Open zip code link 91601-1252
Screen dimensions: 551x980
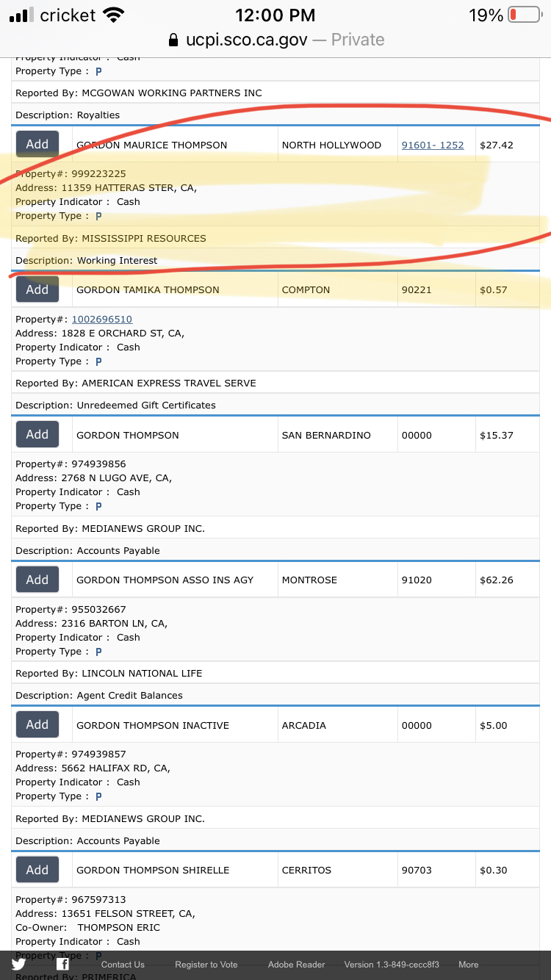tap(433, 145)
